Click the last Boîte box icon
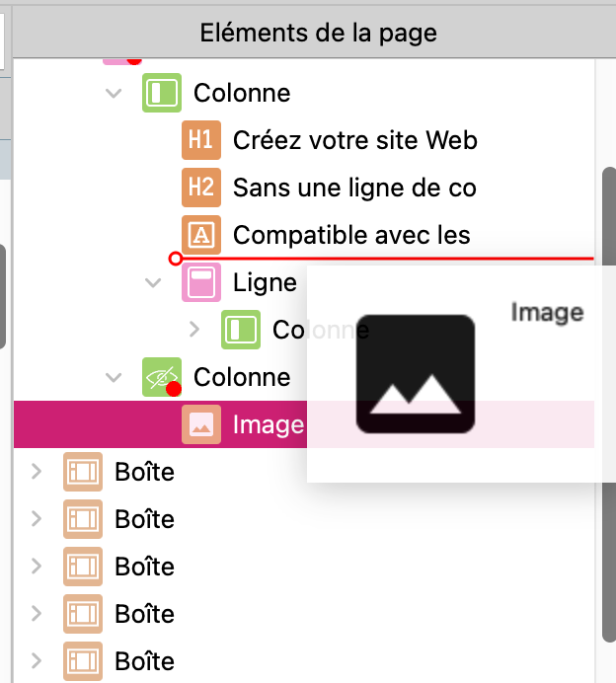The width and height of the screenshot is (616, 683). [82, 661]
